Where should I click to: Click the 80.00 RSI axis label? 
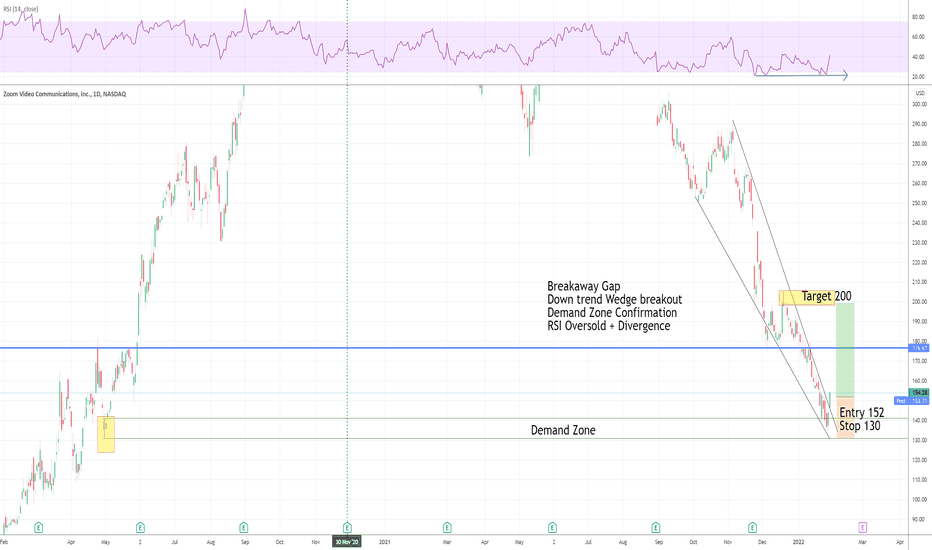click(x=919, y=17)
